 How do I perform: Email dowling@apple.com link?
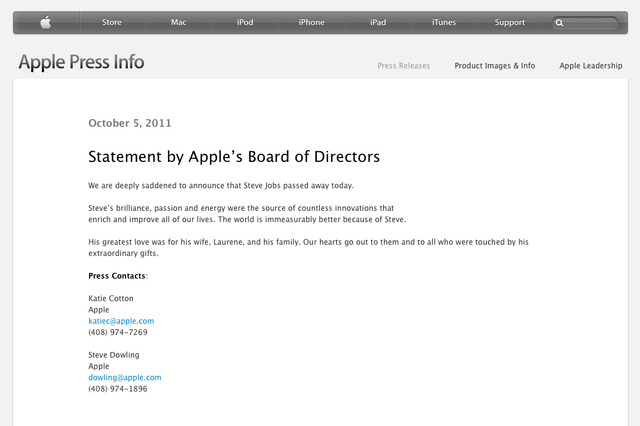click(125, 377)
